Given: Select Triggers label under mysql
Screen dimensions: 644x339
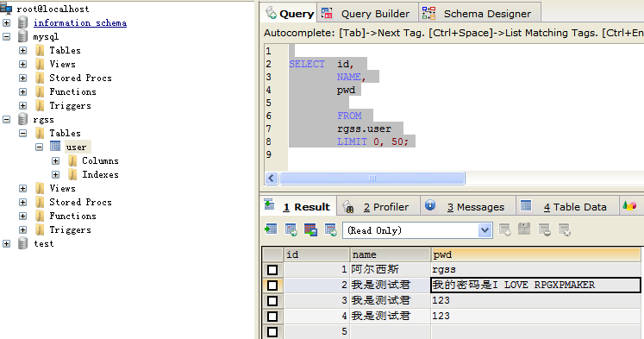Looking at the screenshot, I should click(x=70, y=105).
